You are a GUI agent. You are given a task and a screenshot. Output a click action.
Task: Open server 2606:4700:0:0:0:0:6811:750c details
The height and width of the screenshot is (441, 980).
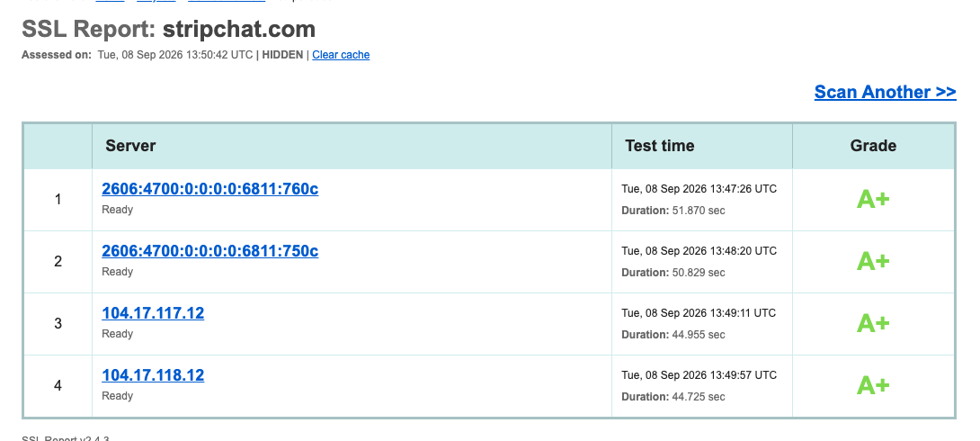[210, 251]
